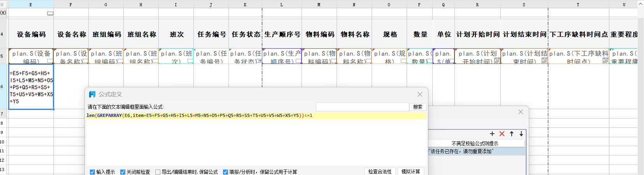
Task: Click the 搜索 button
Action: [418, 107]
